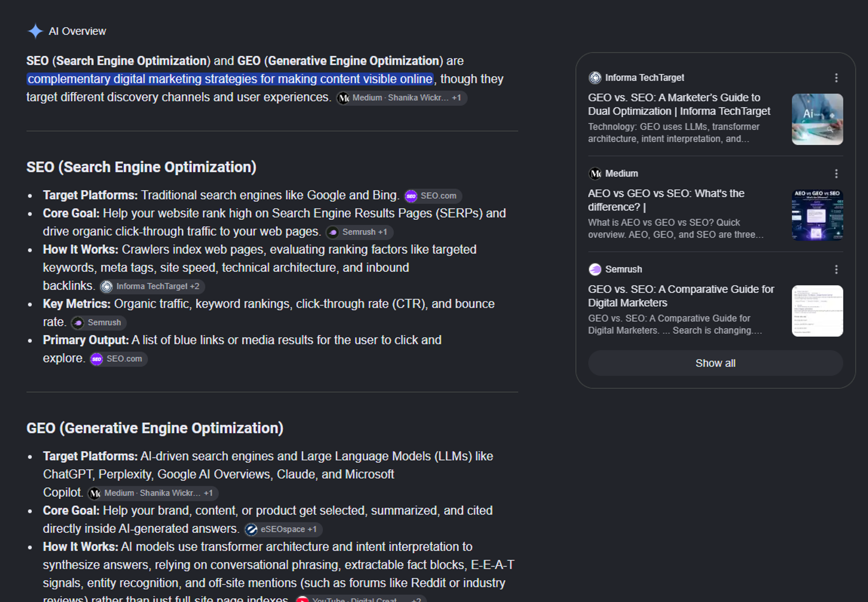Click the AEO vs GEO vs SEO thumbnail

817,215
